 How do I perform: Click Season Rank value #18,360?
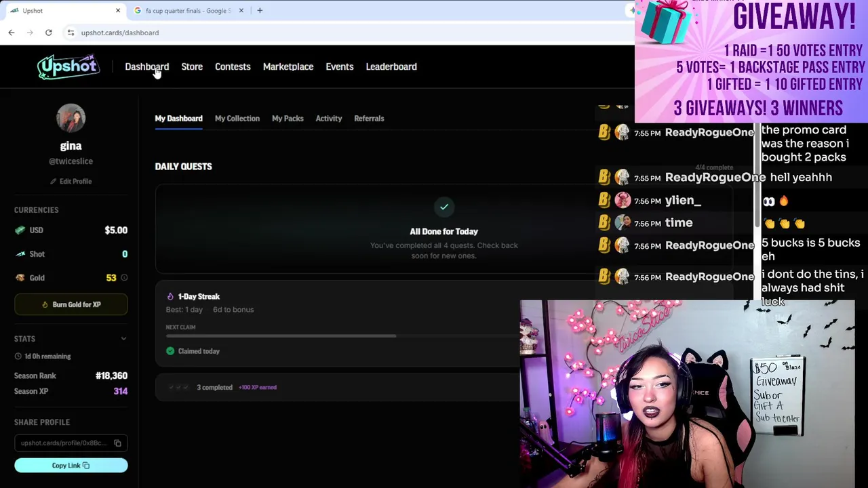(111, 375)
